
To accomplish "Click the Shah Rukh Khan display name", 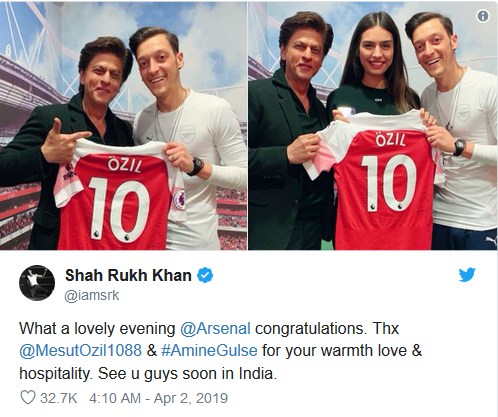I will 128,275.
